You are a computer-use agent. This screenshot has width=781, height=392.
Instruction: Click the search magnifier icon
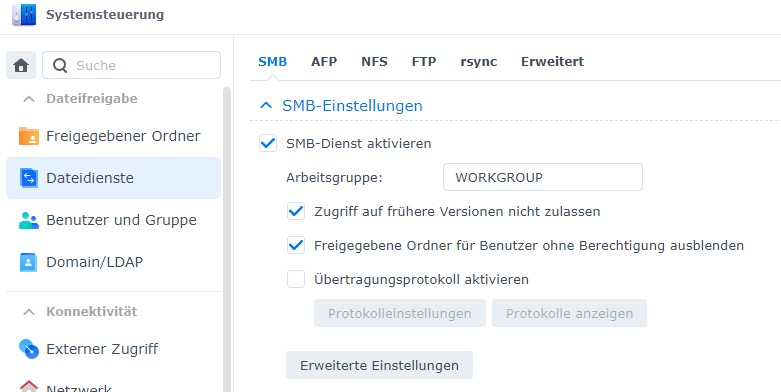click(x=60, y=65)
